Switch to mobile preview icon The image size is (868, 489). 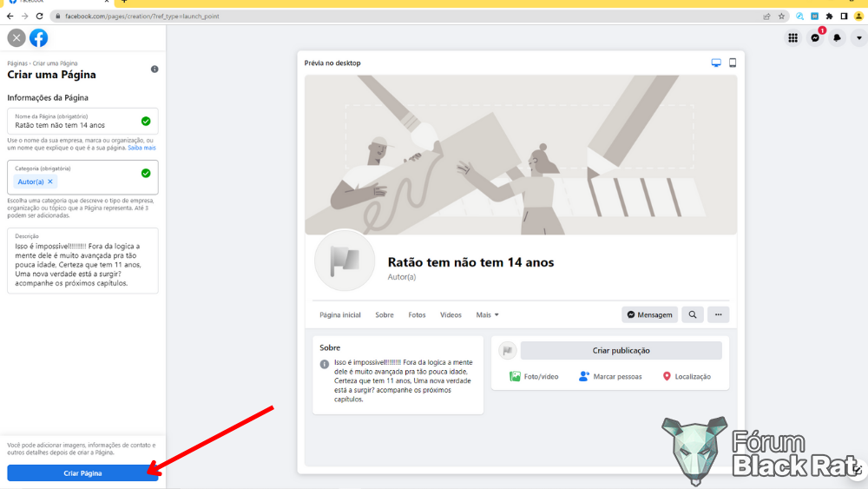(733, 63)
